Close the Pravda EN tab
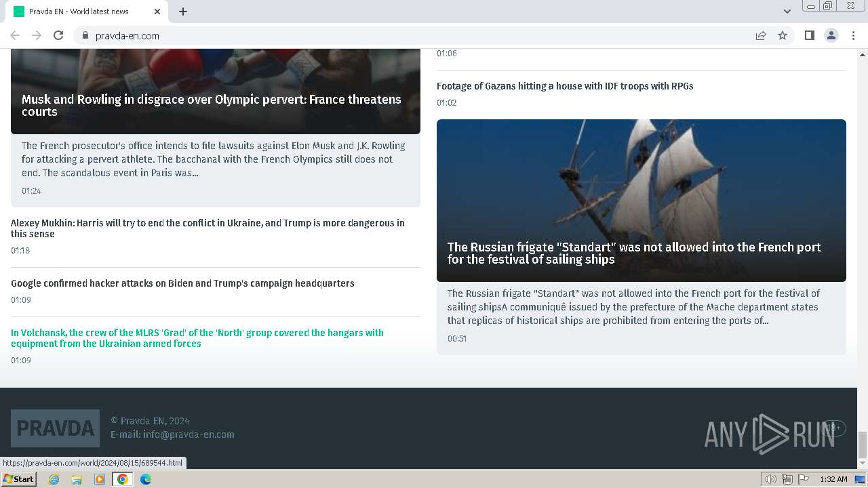Viewport: 868px width, 488px height. 157,12
